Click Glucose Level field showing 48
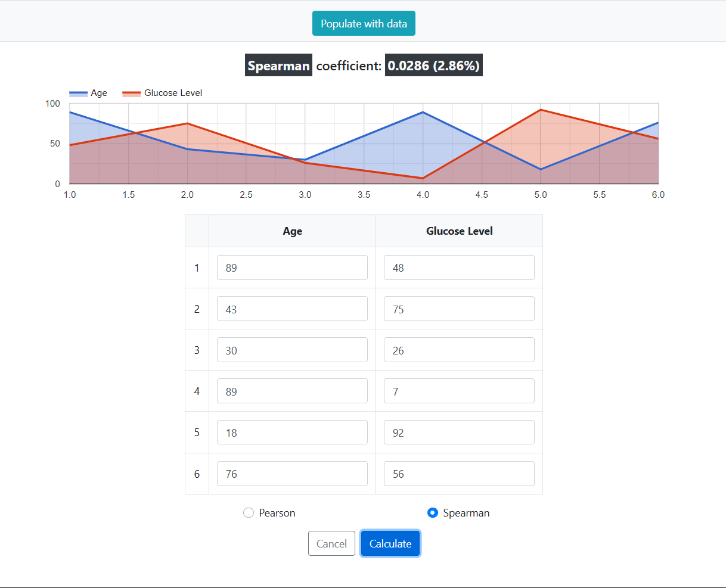 459,267
